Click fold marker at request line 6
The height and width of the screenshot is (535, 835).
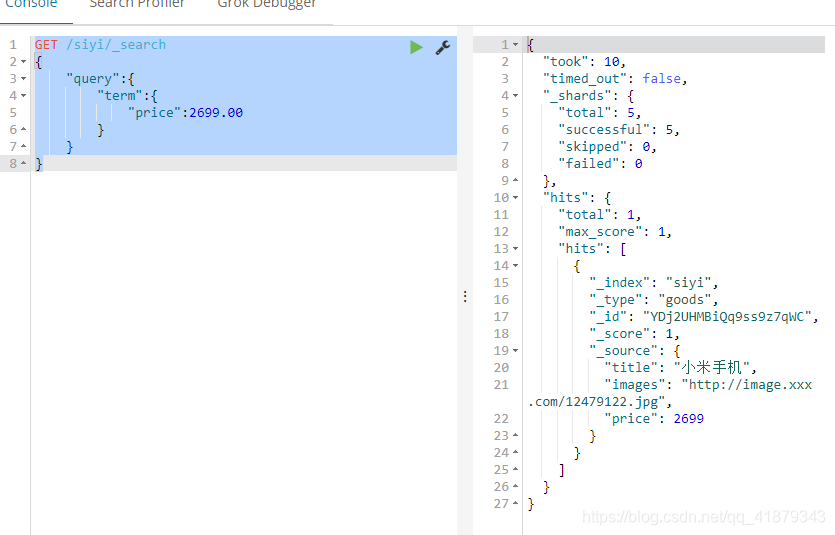23,129
